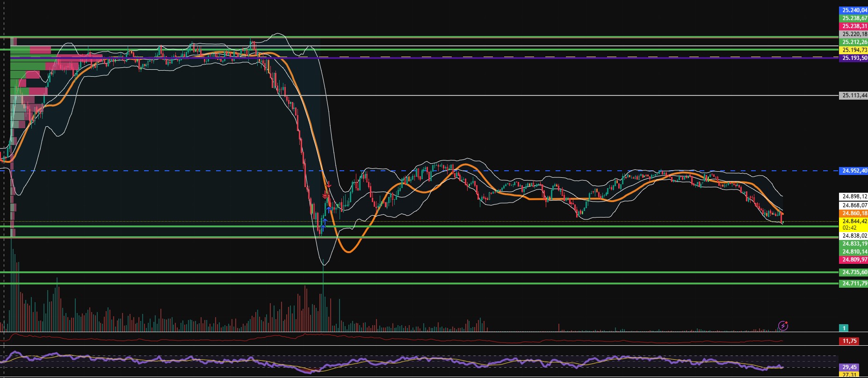
Task: Select the 24.952,40 dashed line price label
Action: (x=854, y=171)
